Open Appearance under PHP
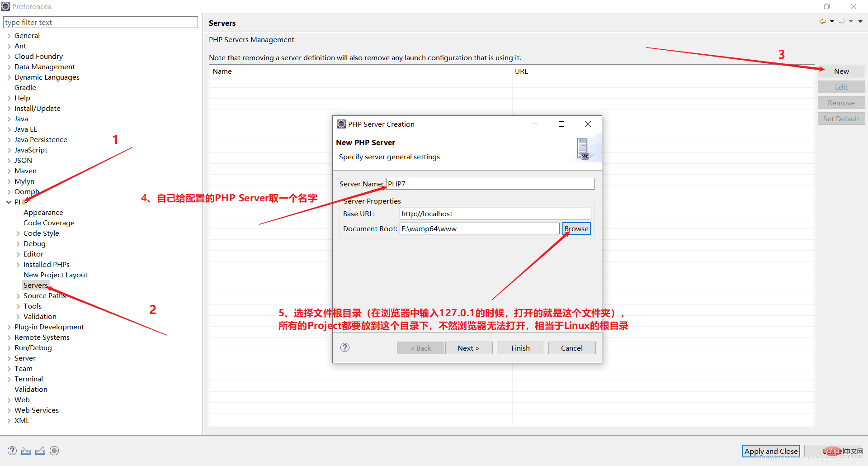This screenshot has height=466, width=868. pos(43,212)
